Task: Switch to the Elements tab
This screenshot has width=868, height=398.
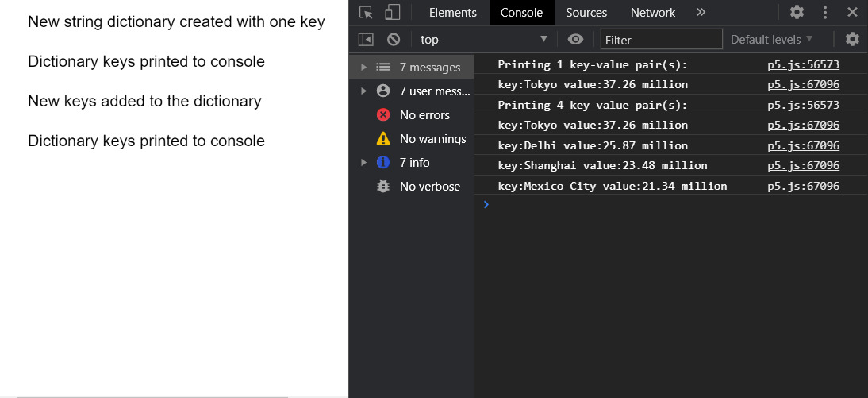Action: tap(452, 12)
